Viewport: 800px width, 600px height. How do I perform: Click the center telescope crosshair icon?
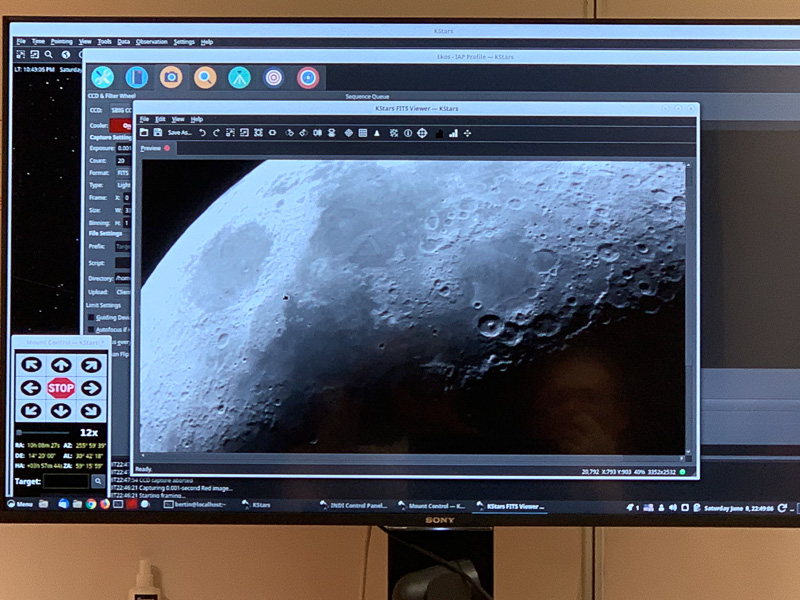[x=422, y=133]
